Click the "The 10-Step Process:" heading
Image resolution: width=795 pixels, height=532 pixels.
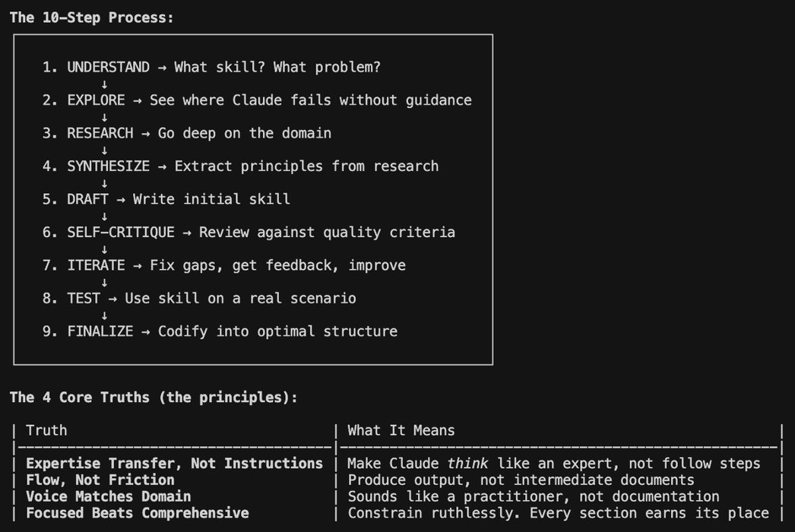pos(91,17)
